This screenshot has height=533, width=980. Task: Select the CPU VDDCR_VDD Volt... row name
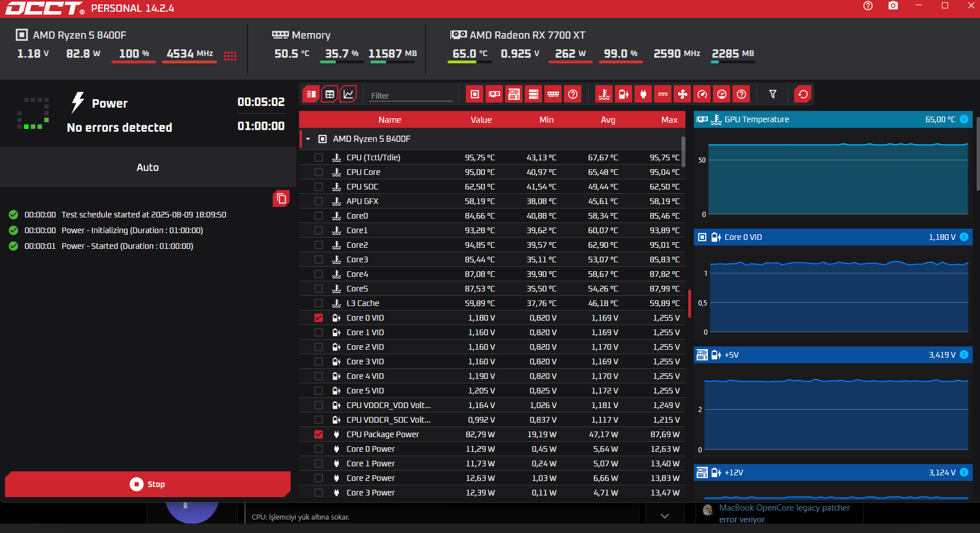pos(389,405)
